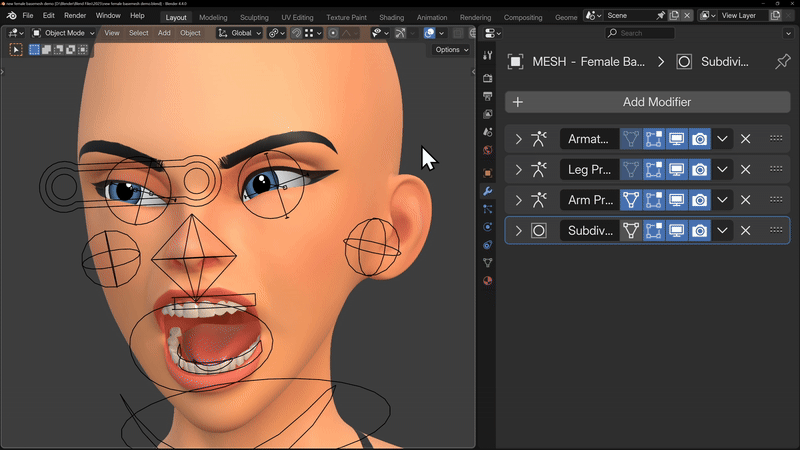Choose the Intersect Selection mode icon
Screen dimensions: 800x450
(83, 49)
